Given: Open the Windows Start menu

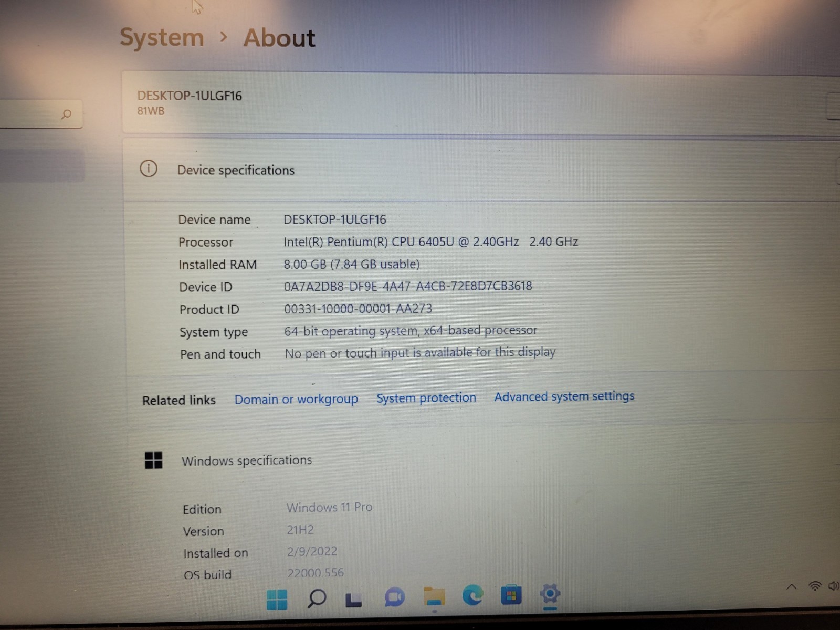Looking at the screenshot, I should (x=277, y=599).
